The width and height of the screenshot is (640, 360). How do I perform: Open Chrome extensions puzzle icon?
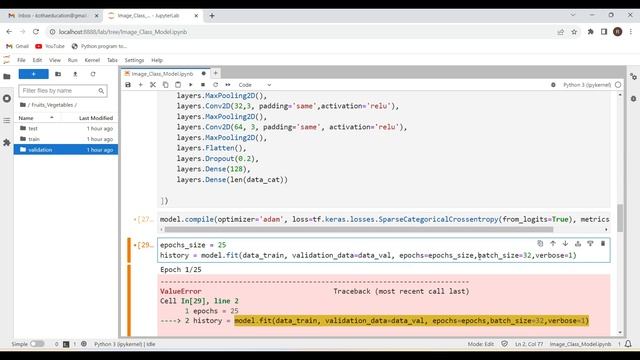590,31
